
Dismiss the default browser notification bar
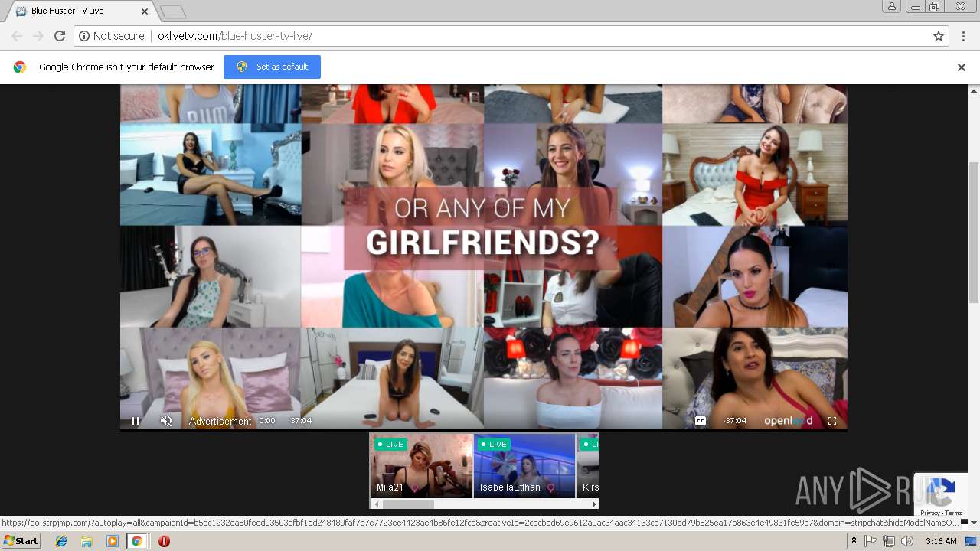click(962, 67)
